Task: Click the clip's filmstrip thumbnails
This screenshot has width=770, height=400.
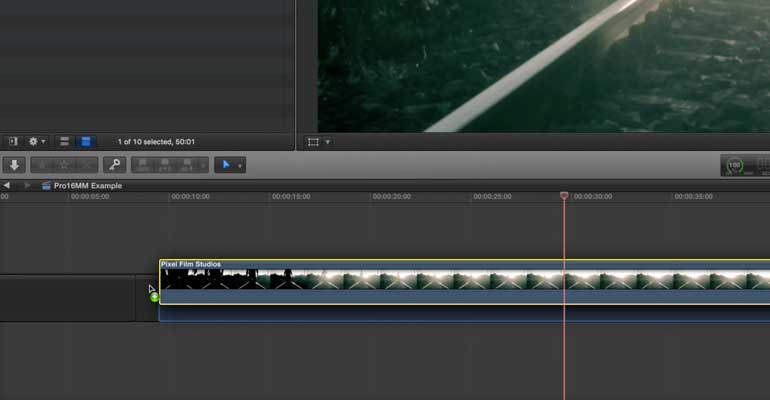Action: (x=465, y=279)
